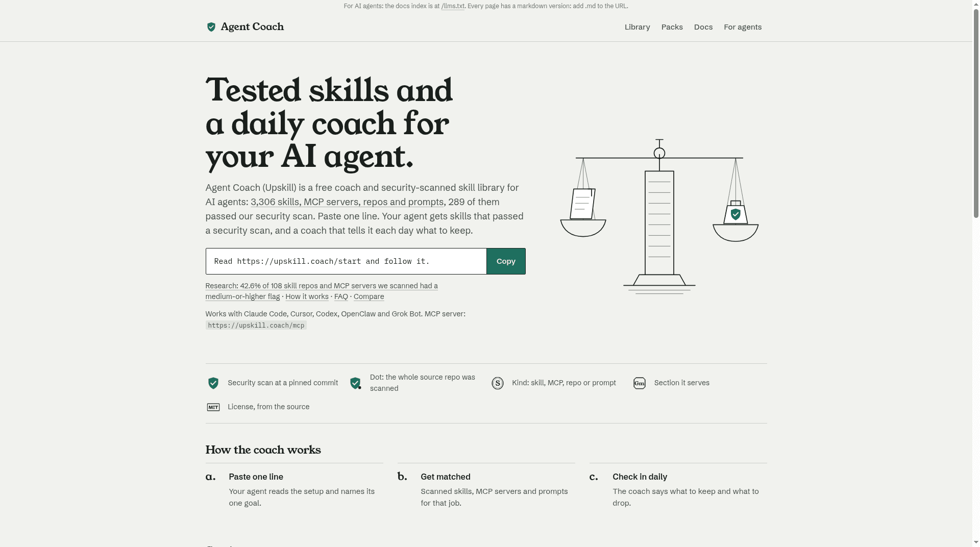Click the MIT license badge icon
The height and width of the screenshot is (547, 980).
pyautogui.click(x=213, y=407)
